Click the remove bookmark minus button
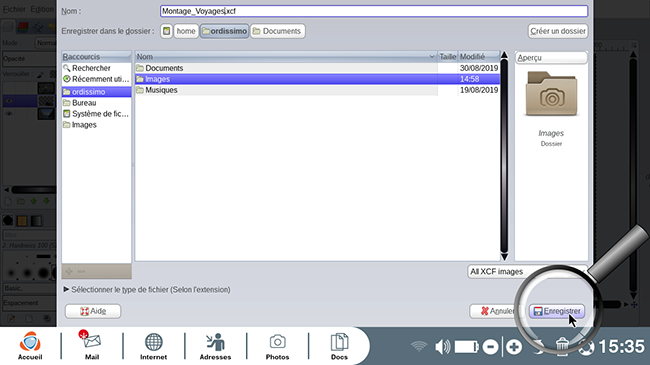The image size is (650, 365). (x=81, y=271)
